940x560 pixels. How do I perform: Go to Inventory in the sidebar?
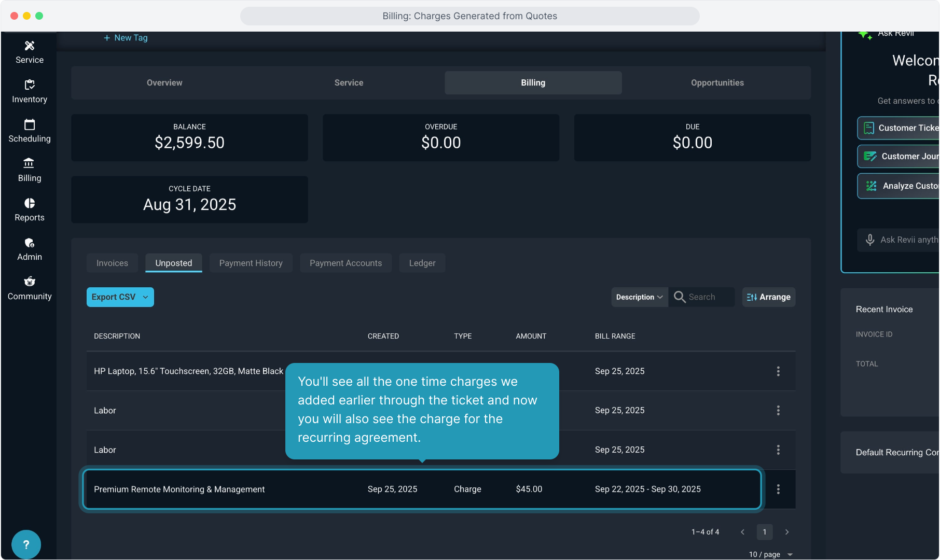click(x=30, y=85)
